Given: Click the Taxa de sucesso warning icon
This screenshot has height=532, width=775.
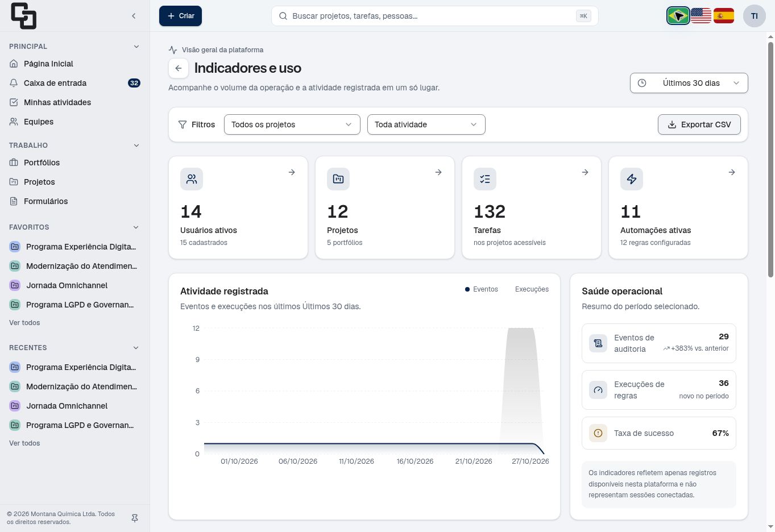Looking at the screenshot, I should [x=598, y=433].
